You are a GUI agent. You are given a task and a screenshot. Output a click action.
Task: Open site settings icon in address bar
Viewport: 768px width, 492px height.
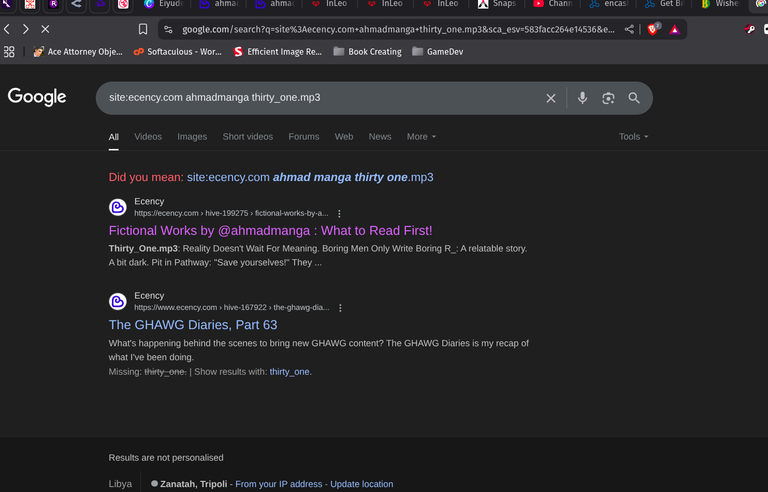[168, 29]
